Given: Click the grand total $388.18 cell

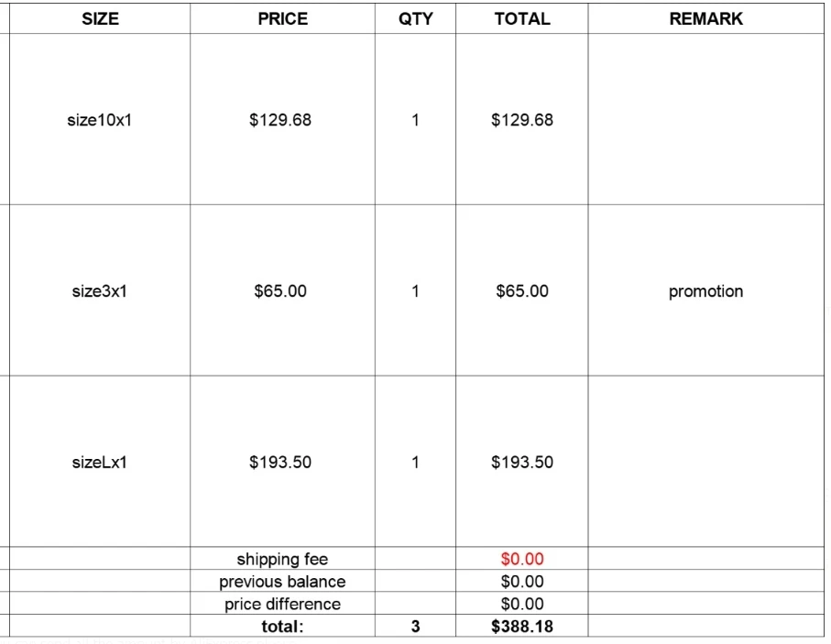Looking at the screenshot, I should click(x=522, y=627).
